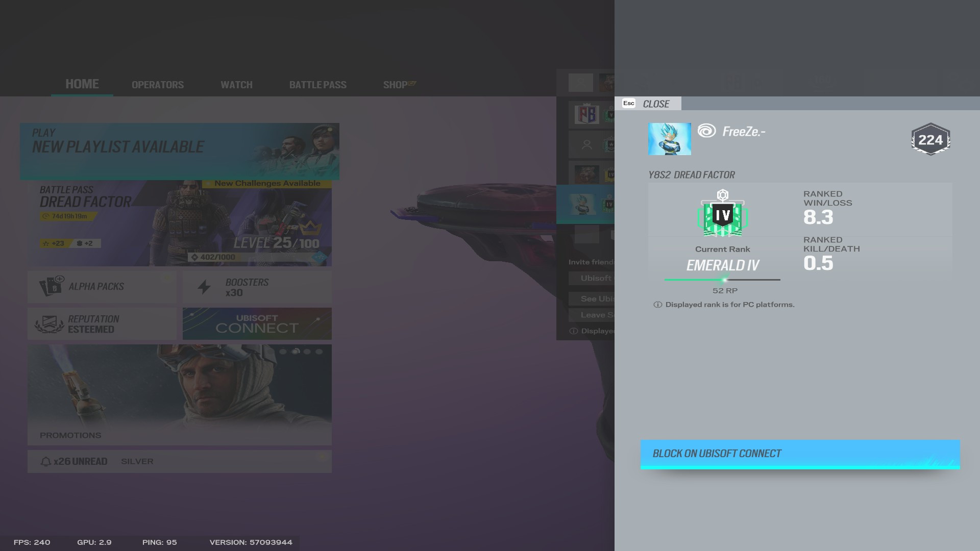Go to the Watch tab
The height and width of the screenshot is (551, 980).
(236, 85)
